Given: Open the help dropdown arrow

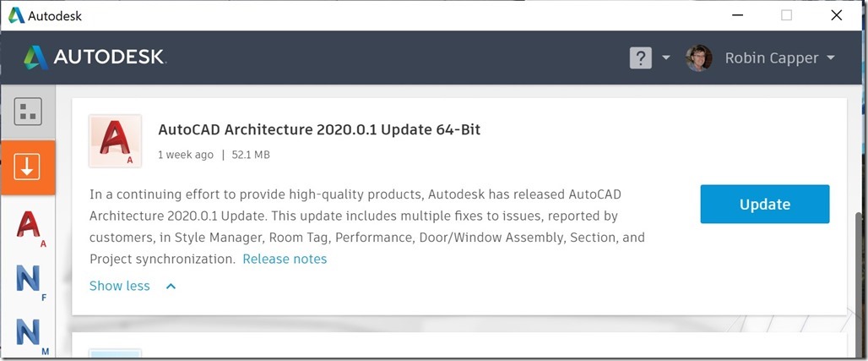Looking at the screenshot, I should (666, 57).
